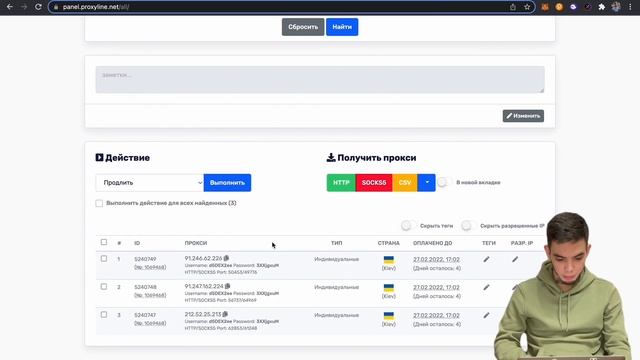Download proxies as SOCKS5
Viewport: 640px width, 360px height.
coord(374,182)
